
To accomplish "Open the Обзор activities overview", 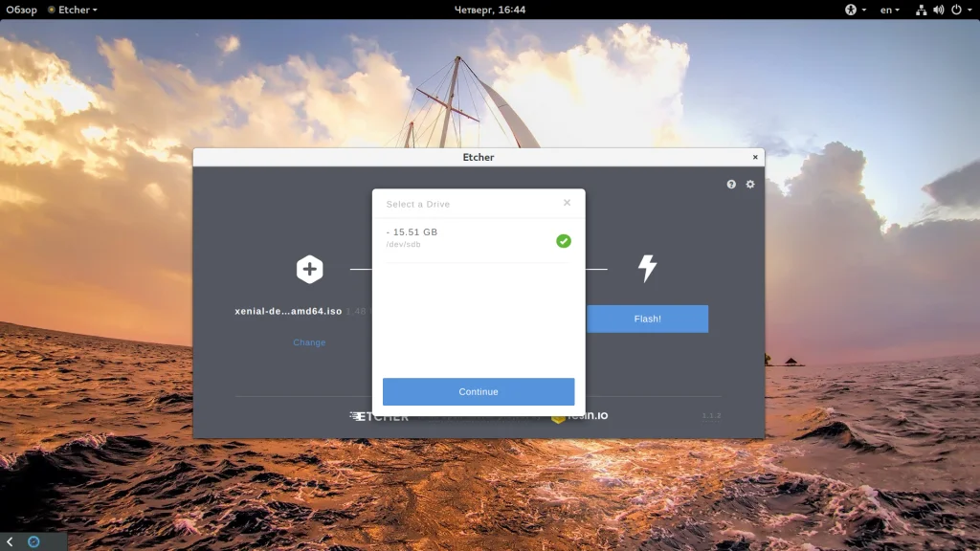I will pos(21,10).
